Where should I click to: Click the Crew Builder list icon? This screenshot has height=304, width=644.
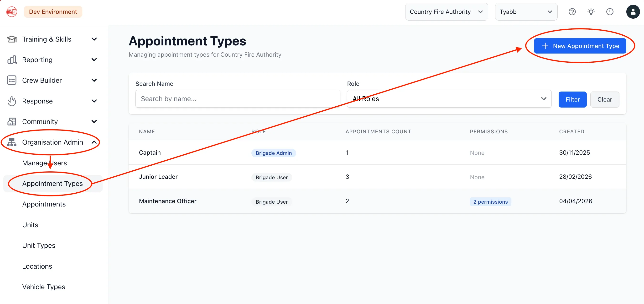pos(12,80)
